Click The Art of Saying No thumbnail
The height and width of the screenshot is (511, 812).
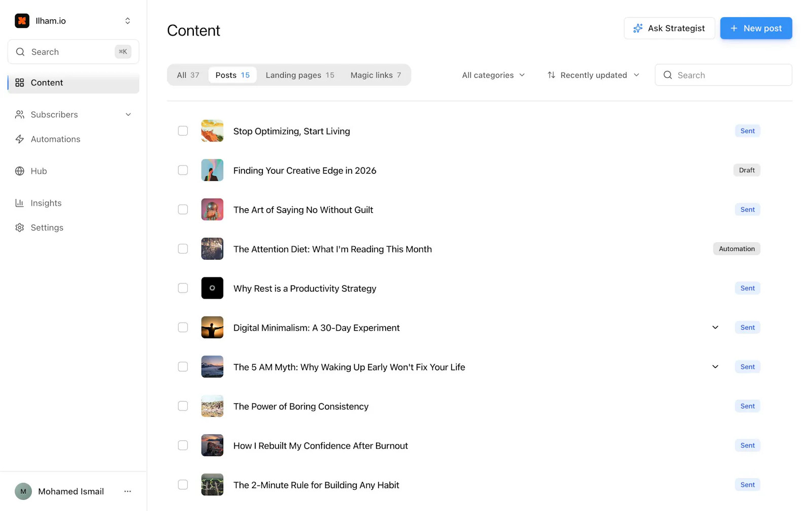click(x=212, y=210)
